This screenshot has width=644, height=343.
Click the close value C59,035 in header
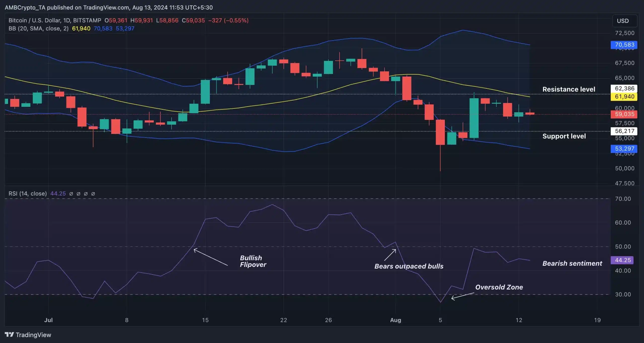pos(193,20)
